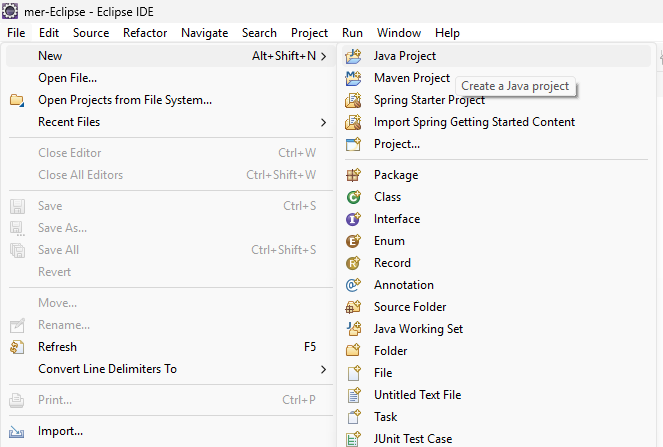The width and height of the screenshot is (663, 447).
Task: Open the Help menu
Action: click(447, 33)
